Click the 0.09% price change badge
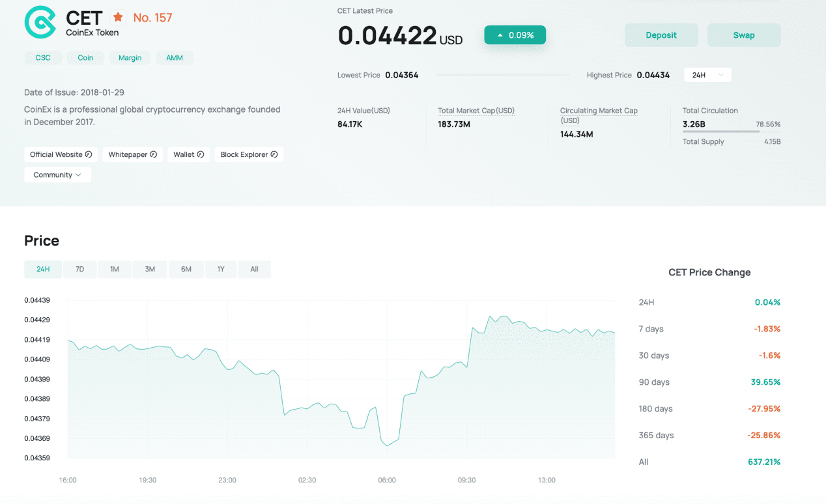826x504 pixels. click(x=515, y=35)
